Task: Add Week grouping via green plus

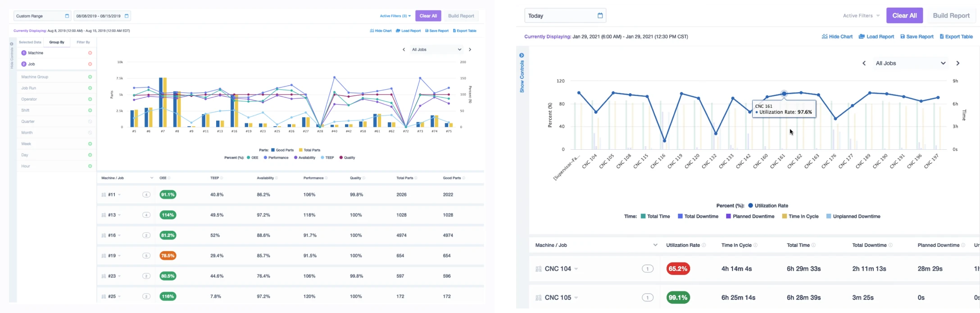Action: click(90, 144)
